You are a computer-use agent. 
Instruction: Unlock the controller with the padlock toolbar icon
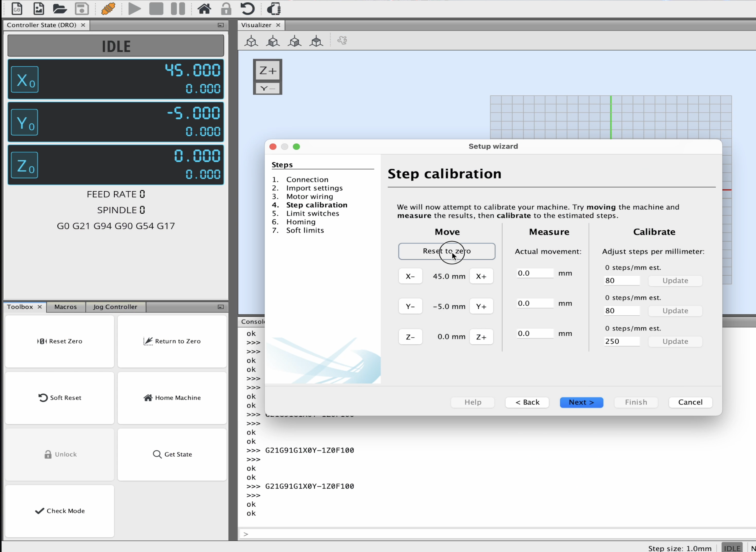[x=226, y=9]
